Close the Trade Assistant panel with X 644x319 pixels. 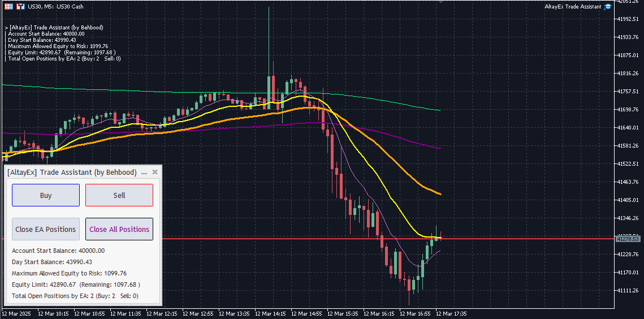pyautogui.click(x=155, y=172)
